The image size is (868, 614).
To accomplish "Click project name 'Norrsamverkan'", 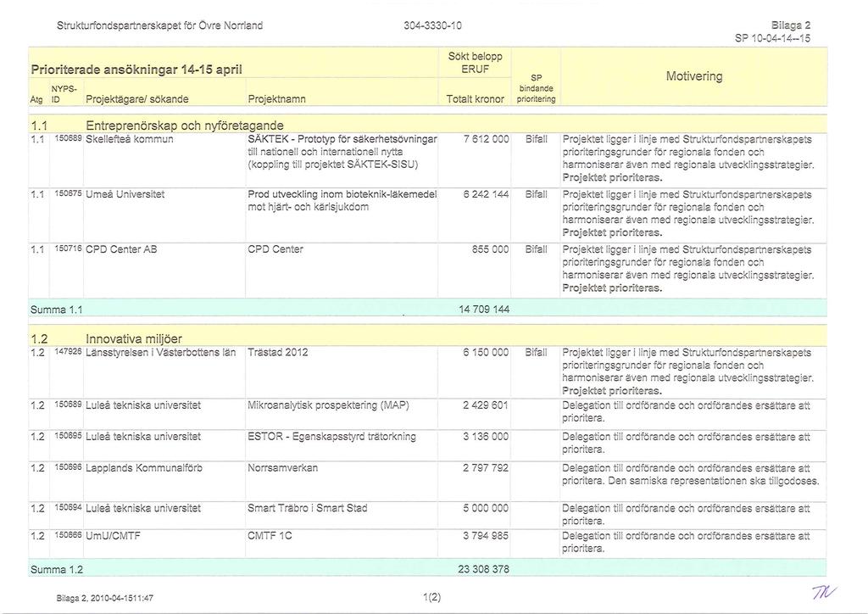I will 283,468.
